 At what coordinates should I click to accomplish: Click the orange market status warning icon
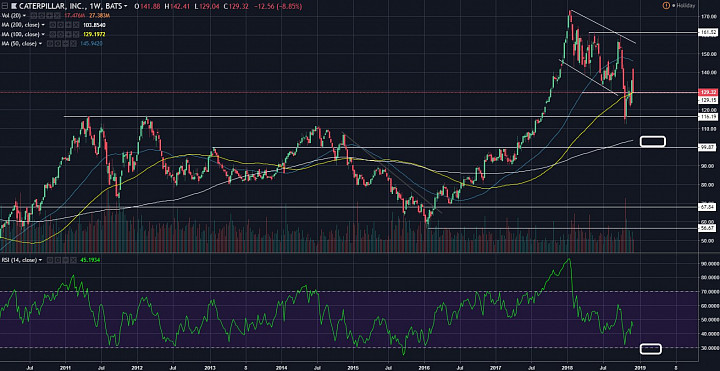pos(665,6)
